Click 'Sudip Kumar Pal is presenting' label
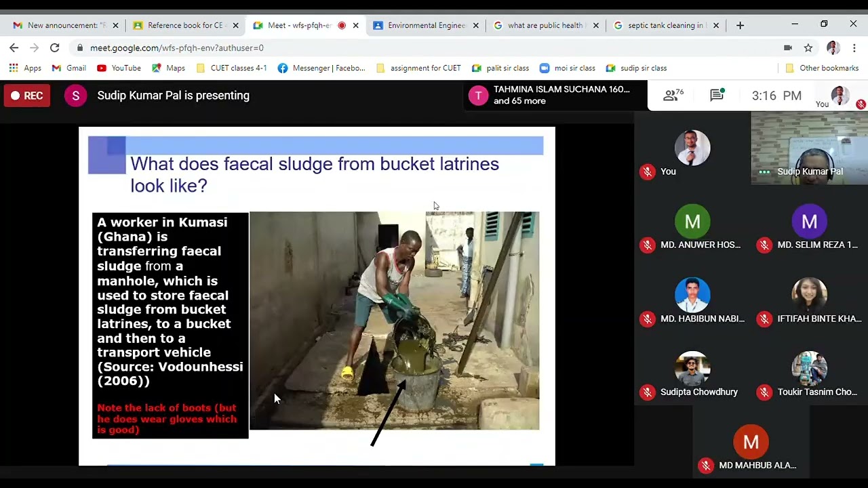The width and height of the screenshot is (868, 488). (174, 96)
